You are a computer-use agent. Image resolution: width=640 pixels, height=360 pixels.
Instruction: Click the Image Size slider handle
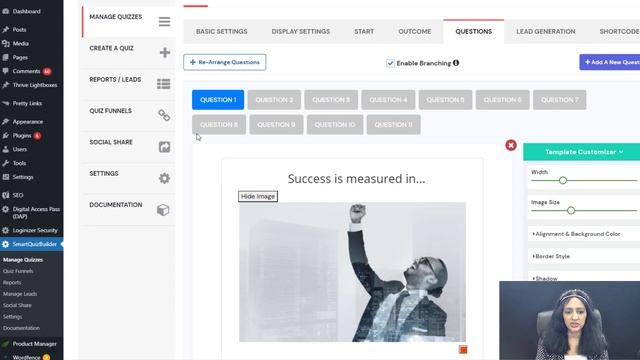coord(571,211)
